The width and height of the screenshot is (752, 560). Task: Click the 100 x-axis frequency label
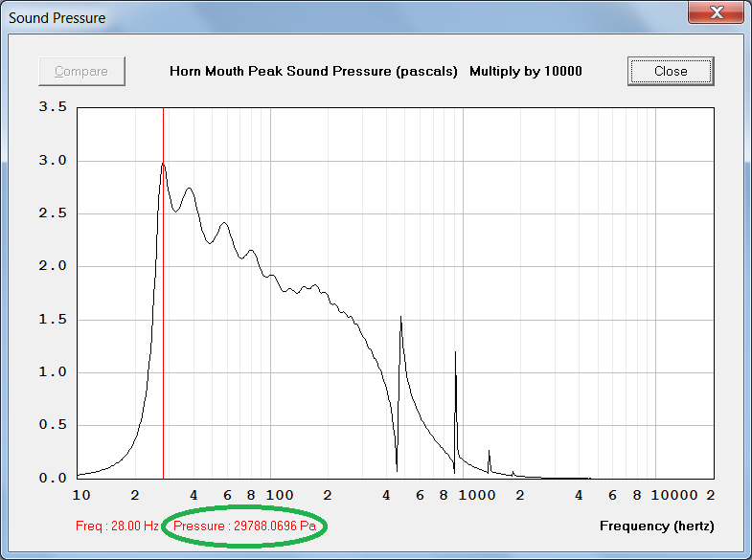pyautogui.click(x=280, y=495)
